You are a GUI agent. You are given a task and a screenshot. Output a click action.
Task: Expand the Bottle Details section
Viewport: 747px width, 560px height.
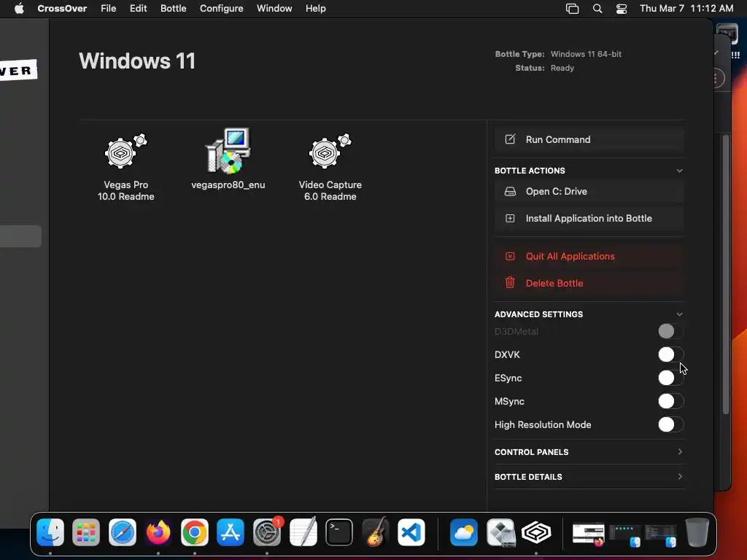(x=680, y=476)
